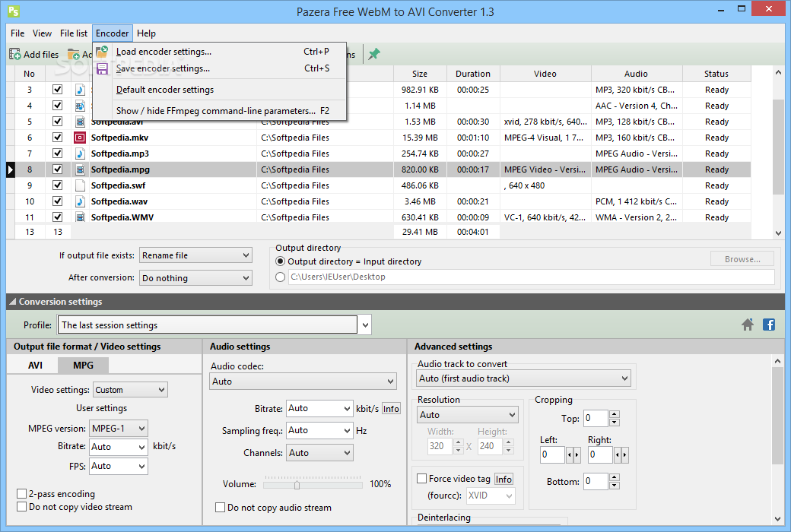Screen dimensions: 791x532
Task: Open the File menu
Action: [17, 33]
